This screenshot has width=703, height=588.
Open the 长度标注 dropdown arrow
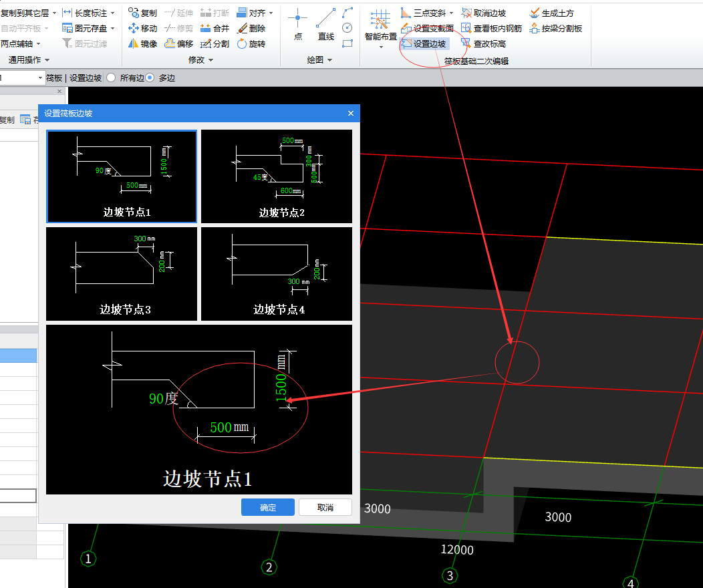click(112, 13)
